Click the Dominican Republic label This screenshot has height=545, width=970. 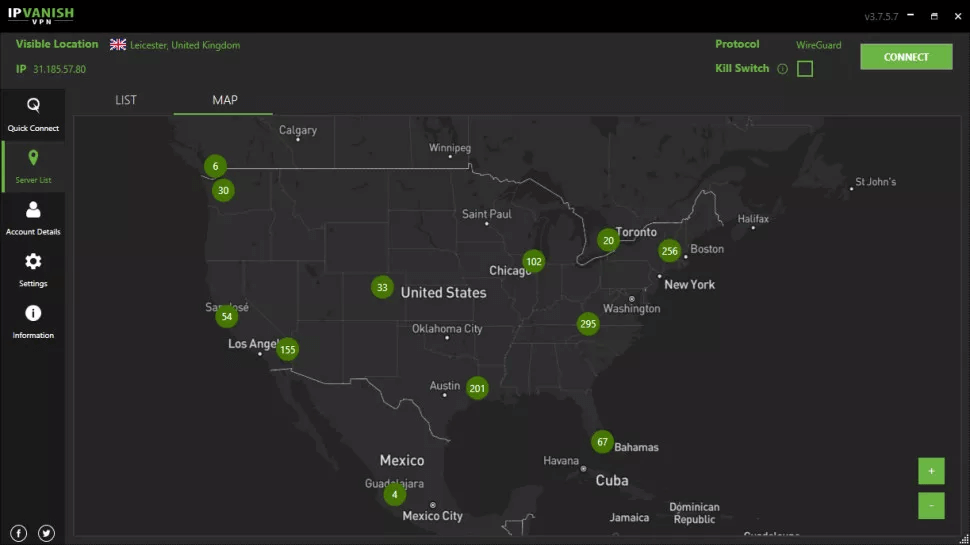694,513
